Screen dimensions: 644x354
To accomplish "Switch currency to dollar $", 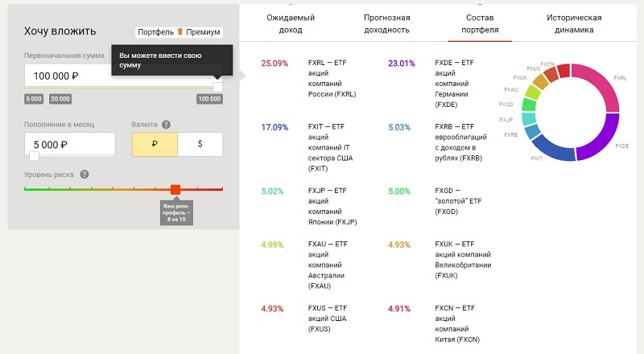I will (x=200, y=144).
